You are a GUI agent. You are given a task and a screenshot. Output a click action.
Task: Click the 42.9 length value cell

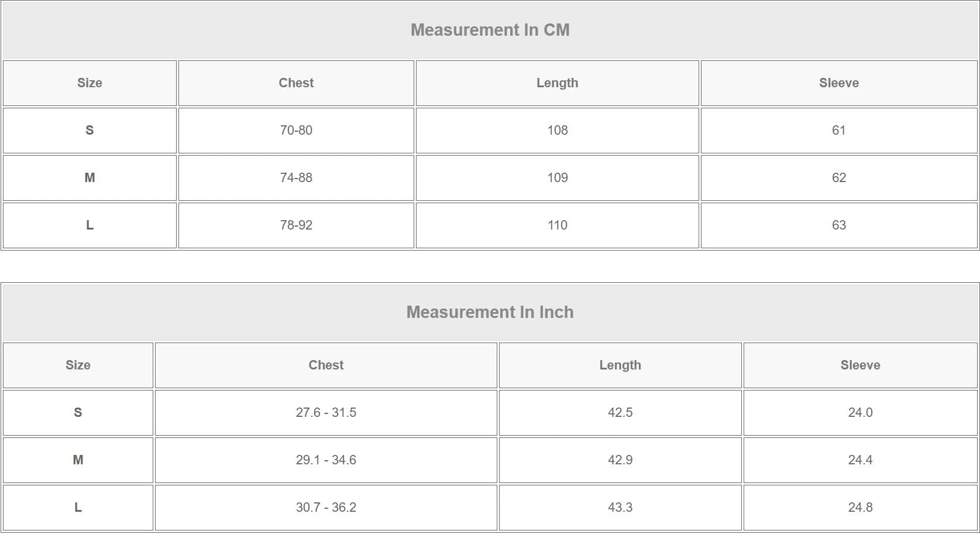620,460
